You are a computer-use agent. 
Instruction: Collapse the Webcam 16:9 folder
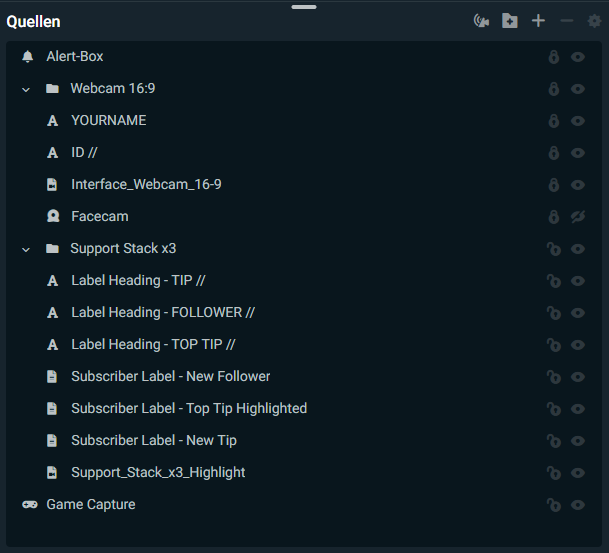click(x=26, y=89)
